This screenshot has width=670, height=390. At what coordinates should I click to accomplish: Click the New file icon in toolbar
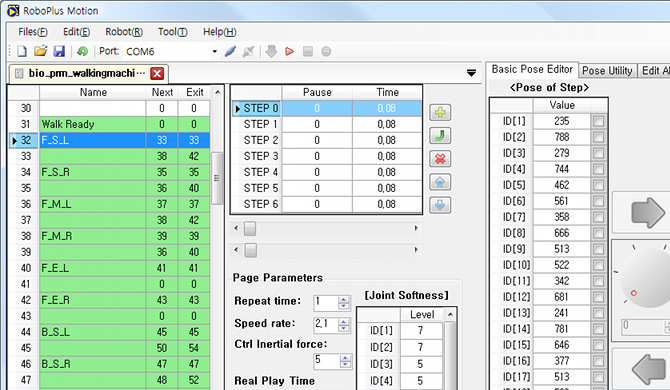click(x=22, y=52)
